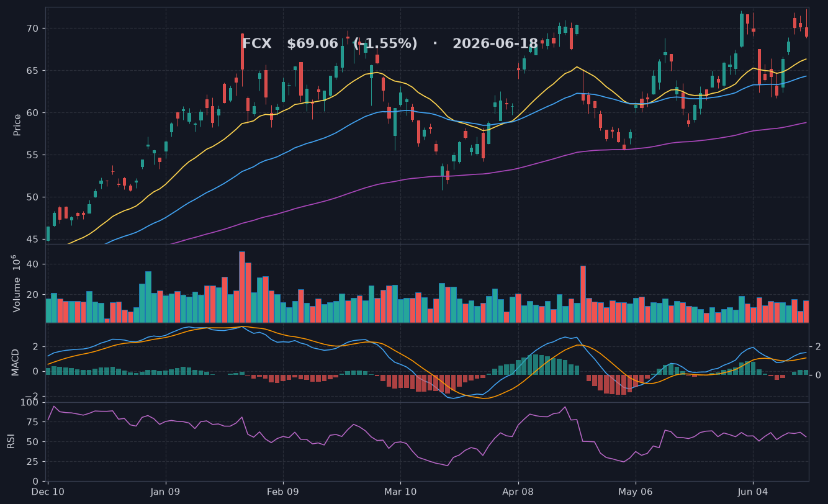The width and height of the screenshot is (828, 504).
Task: Click the 70 price axis tick
Action: tap(32, 29)
